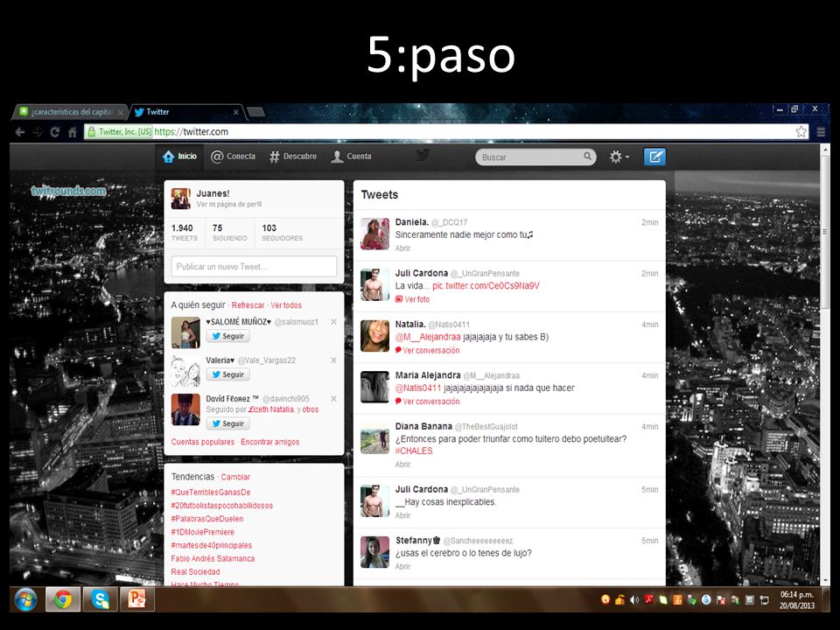The height and width of the screenshot is (630, 840).
Task: Click Refrescar in A quién seguir
Action: [x=248, y=305]
